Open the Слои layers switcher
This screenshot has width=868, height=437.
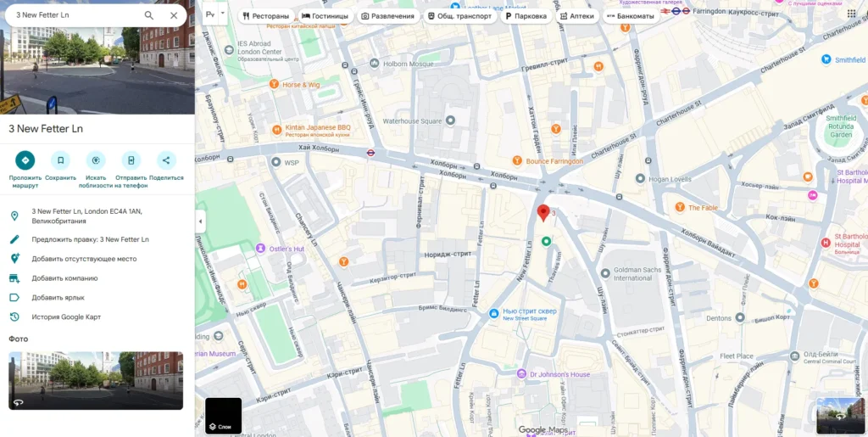tap(224, 416)
